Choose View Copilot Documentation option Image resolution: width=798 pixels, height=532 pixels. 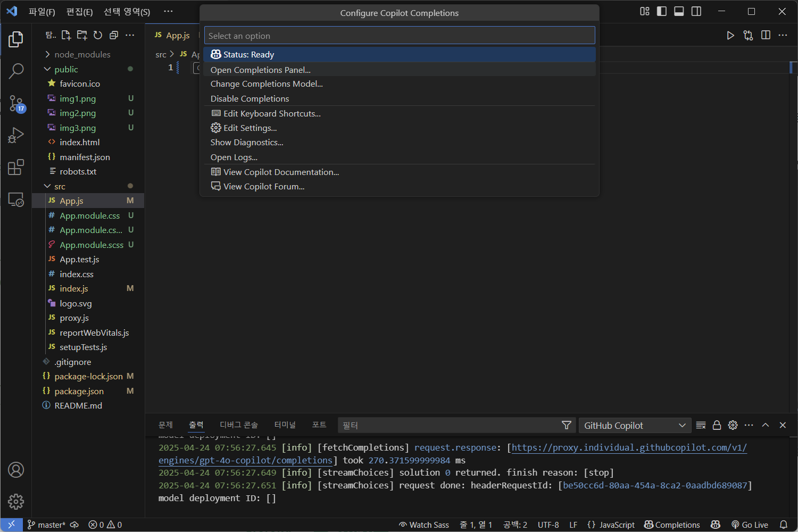click(400, 172)
